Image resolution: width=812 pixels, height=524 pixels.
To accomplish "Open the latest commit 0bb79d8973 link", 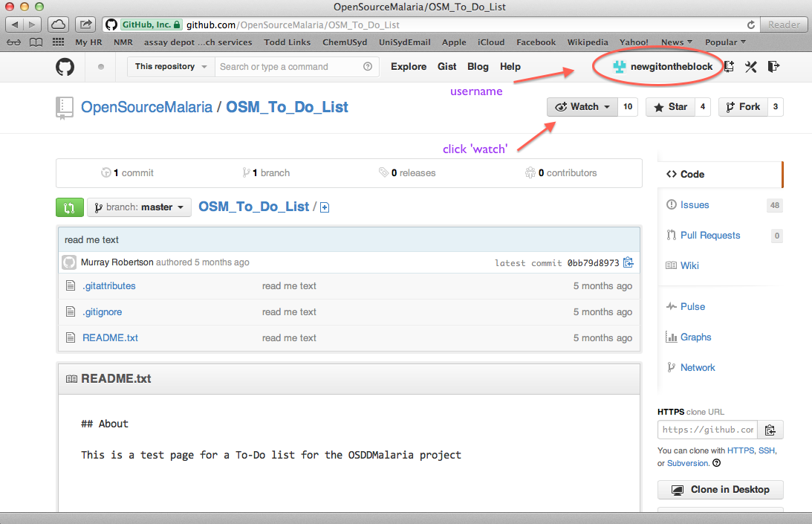I will pyautogui.click(x=593, y=263).
